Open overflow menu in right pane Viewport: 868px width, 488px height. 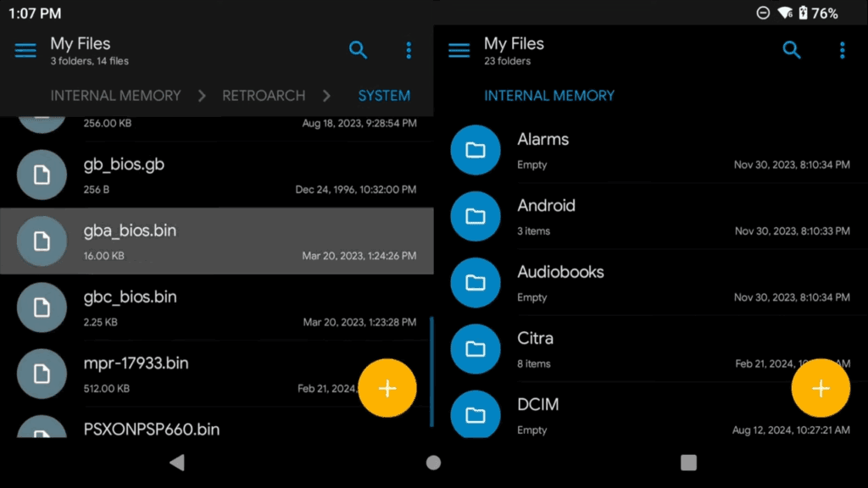click(x=842, y=51)
